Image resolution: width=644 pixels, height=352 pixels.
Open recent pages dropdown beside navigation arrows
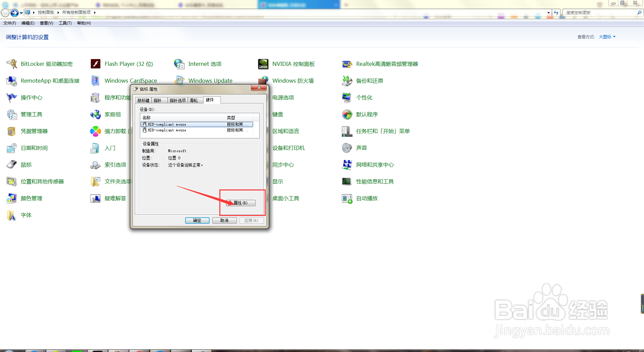(x=21, y=13)
